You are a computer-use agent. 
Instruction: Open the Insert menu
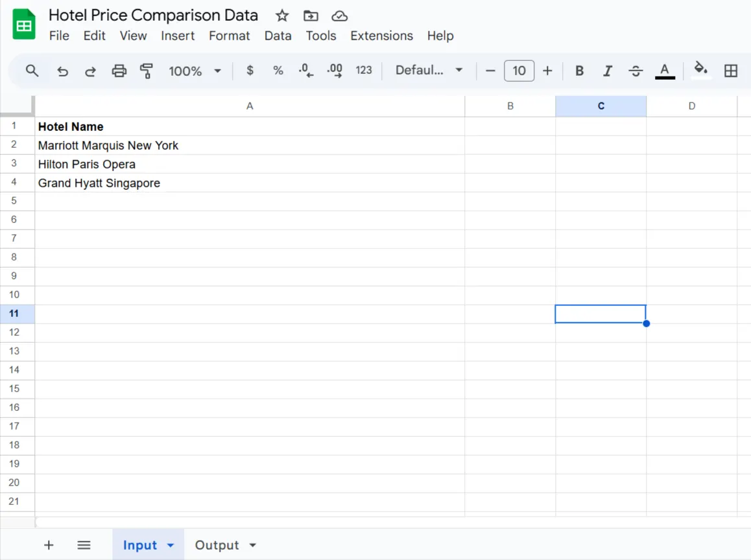tap(178, 36)
